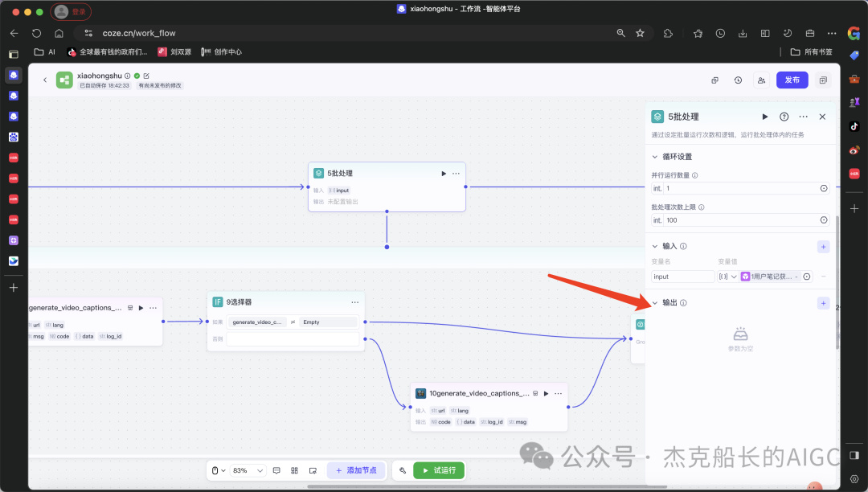
Task: Add a new input variable
Action: pos(823,247)
